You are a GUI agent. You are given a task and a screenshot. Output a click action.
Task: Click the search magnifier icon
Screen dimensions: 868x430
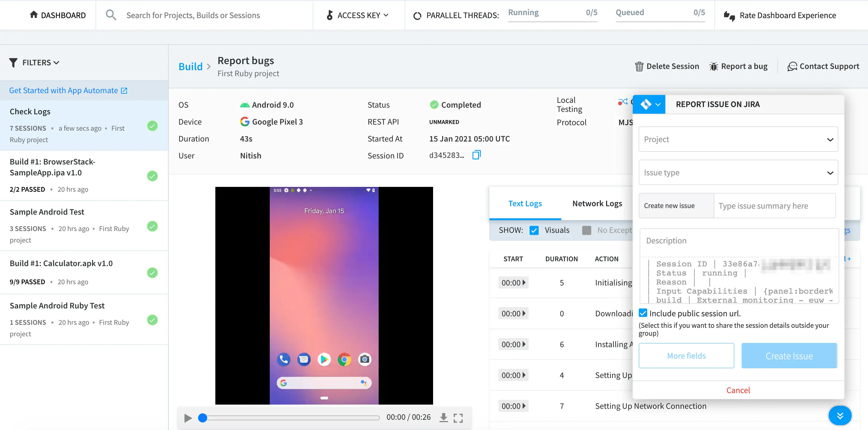(111, 15)
